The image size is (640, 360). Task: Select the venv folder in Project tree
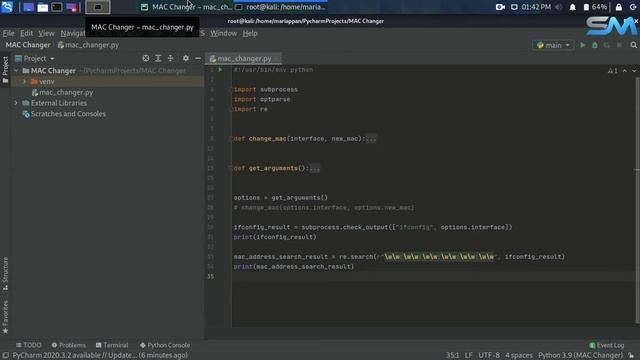[42, 82]
